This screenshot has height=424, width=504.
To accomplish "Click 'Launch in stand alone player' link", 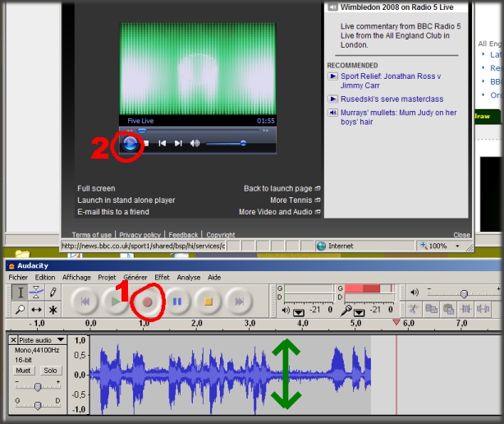I will (126, 200).
